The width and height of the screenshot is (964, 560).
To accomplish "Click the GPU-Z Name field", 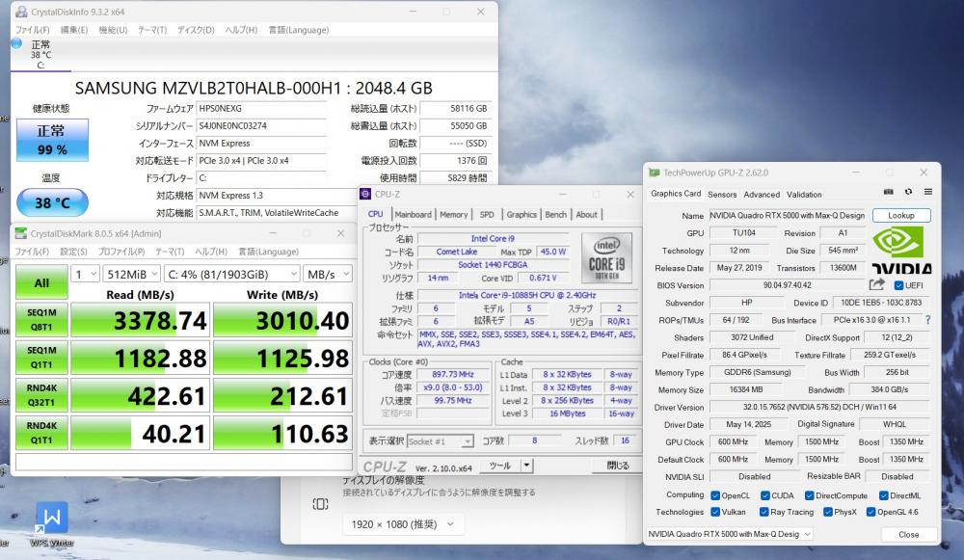I will [787, 215].
